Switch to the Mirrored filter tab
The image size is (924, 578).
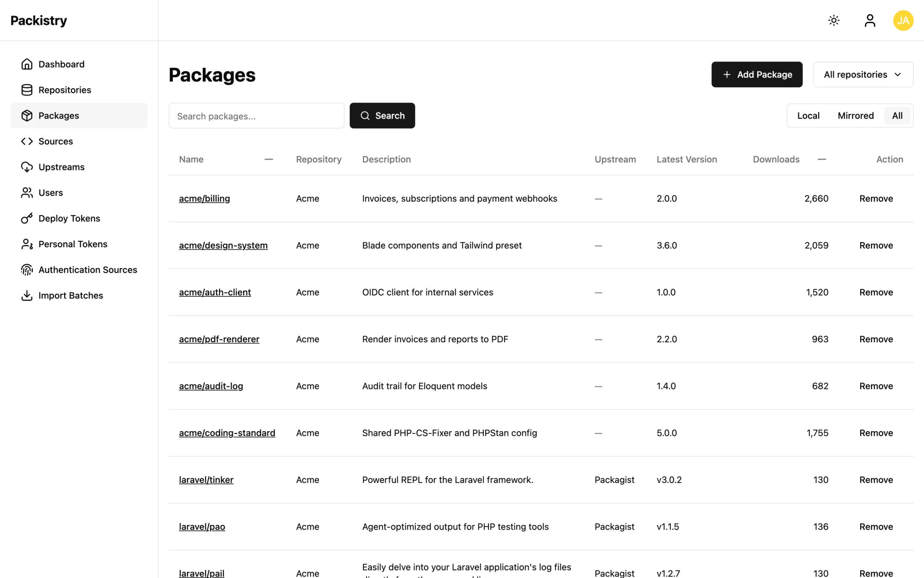(856, 115)
